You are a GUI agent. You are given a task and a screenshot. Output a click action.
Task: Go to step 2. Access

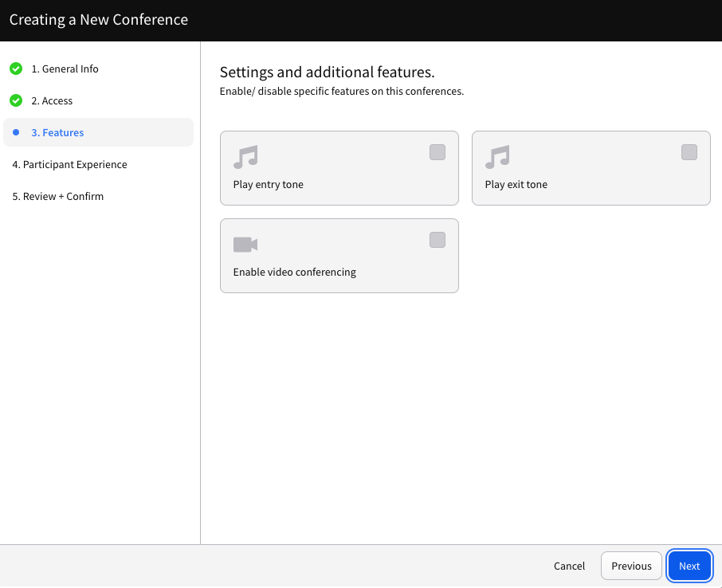point(52,100)
